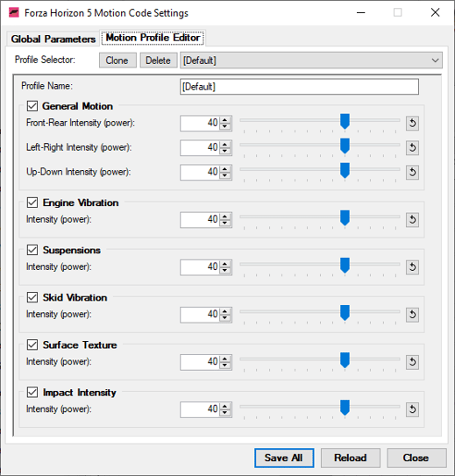Click the Profile Name text field
The width and height of the screenshot is (455, 476).
pyautogui.click(x=299, y=87)
